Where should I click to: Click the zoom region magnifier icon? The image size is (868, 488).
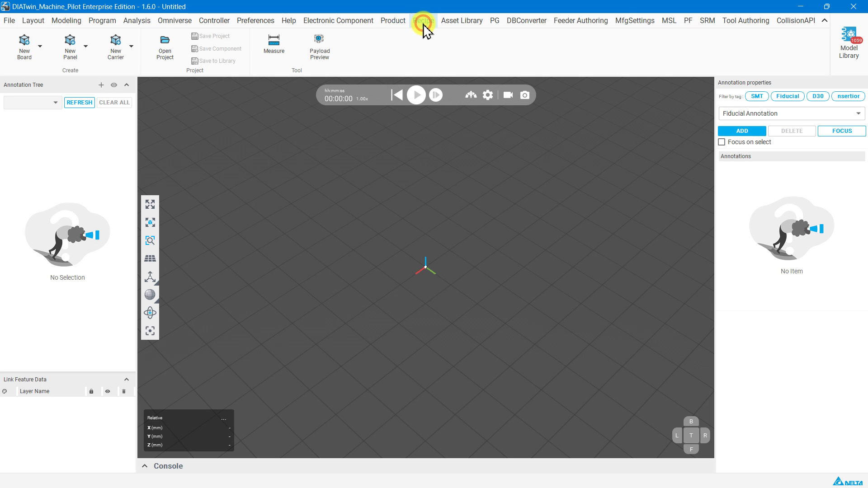(150, 240)
